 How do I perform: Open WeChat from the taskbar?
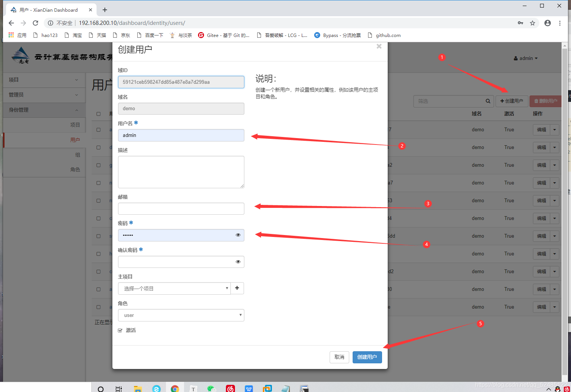[x=211, y=389]
